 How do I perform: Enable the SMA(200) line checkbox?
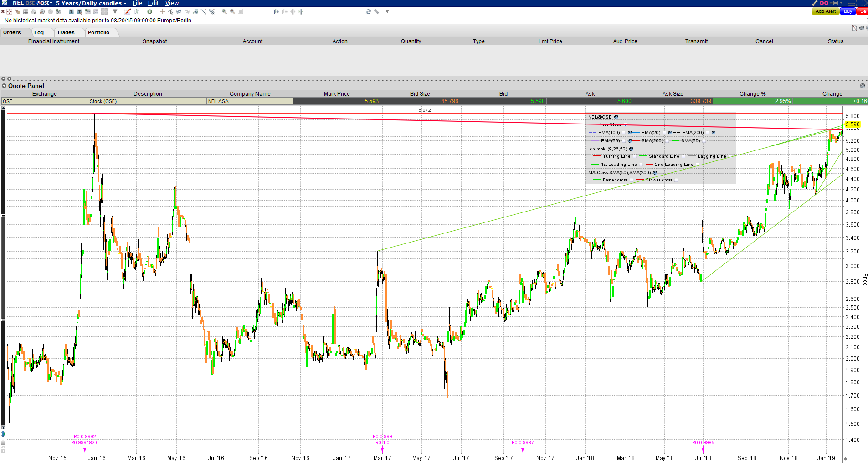(x=668, y=141)
